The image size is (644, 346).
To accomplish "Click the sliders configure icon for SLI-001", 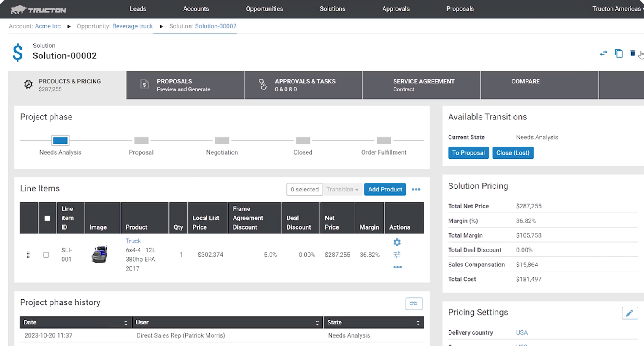I will [397, 255].
